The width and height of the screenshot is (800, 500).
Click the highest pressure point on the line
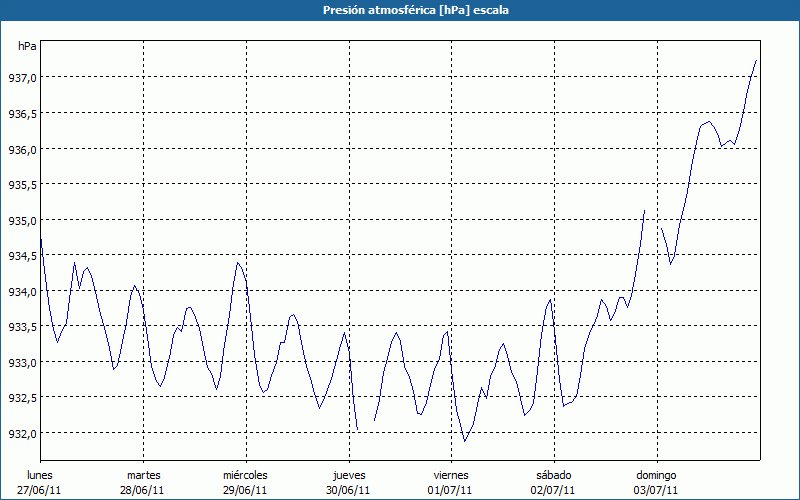coord(756,61)
